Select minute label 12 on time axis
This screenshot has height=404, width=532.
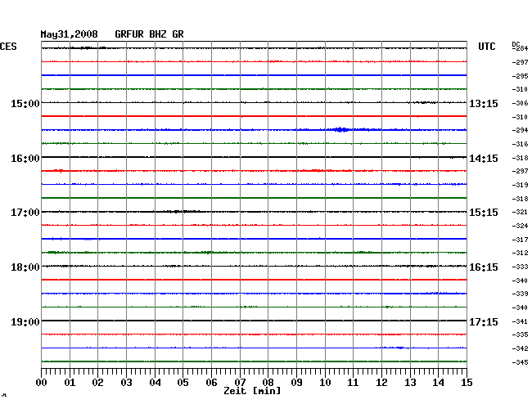tap(381, 383)
